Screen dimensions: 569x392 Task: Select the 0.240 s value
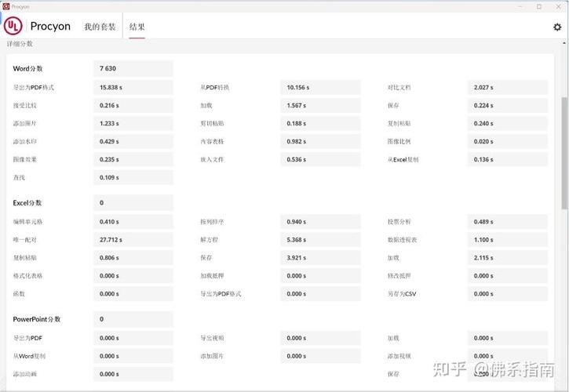pos(507,124)
